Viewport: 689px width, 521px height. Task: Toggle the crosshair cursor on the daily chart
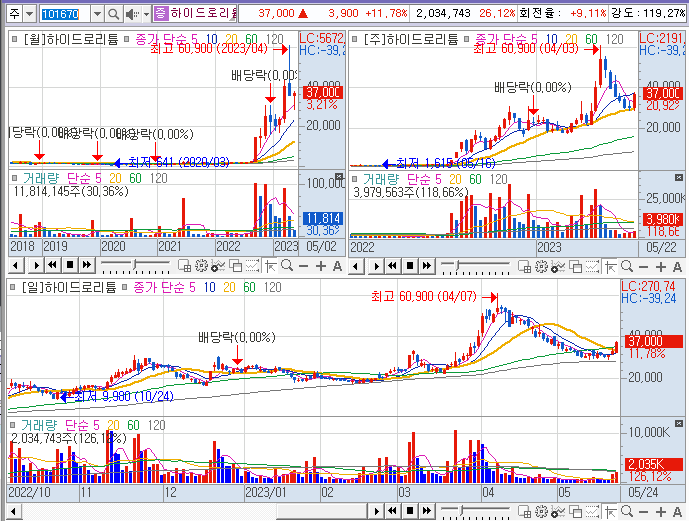tap(611, 512)
